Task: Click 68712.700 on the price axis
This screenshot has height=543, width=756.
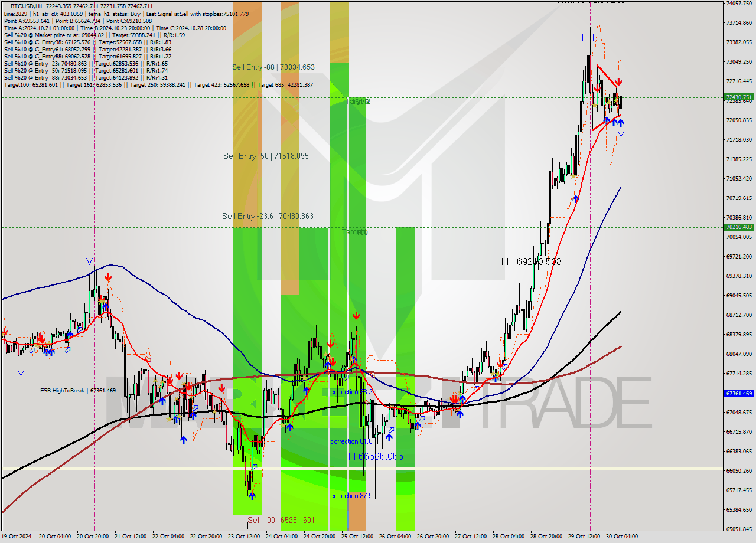Action: (x=739, y=315)
